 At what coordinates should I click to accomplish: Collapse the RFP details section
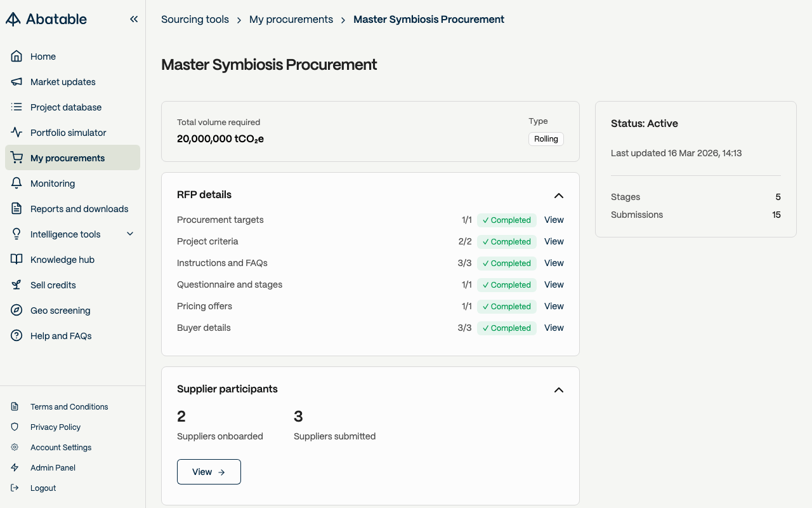point(558,196)
